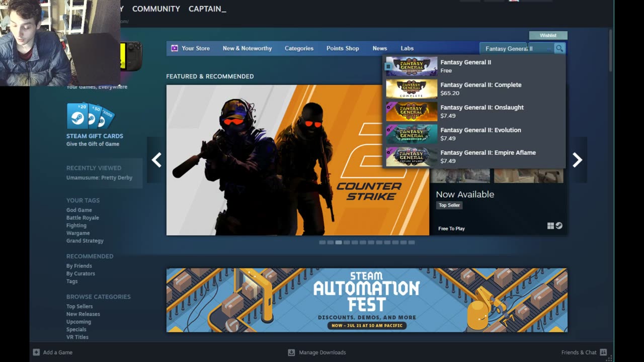Open recommendations By Friends

(79, 266)
